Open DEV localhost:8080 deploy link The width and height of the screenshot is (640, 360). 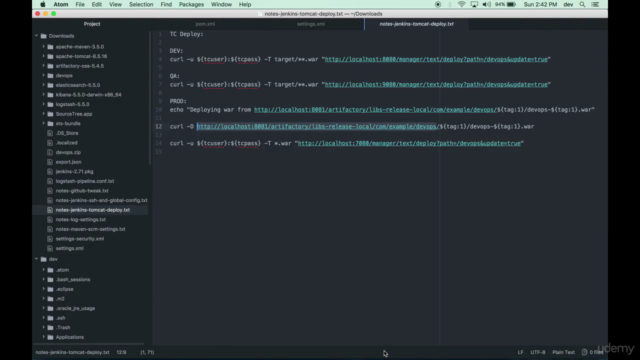436,59
